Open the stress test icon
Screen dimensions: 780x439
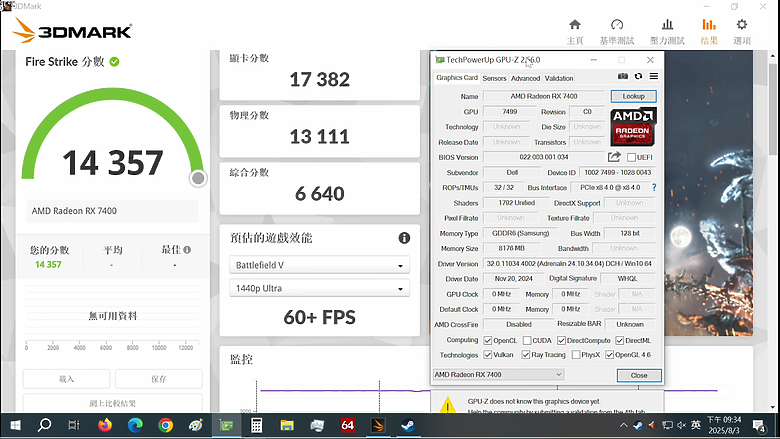coord(668,24)
